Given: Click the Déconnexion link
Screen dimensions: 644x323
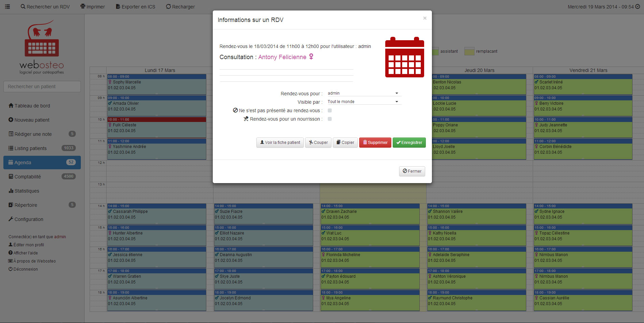Looking at the screenshot, I should (23, 269).
